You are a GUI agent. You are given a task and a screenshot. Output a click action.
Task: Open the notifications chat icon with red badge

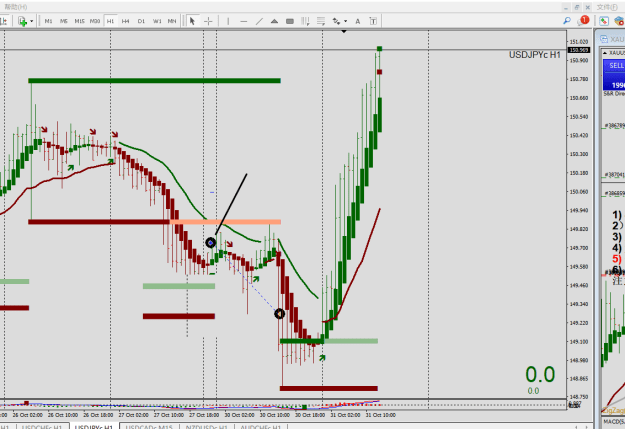(583, 20)
